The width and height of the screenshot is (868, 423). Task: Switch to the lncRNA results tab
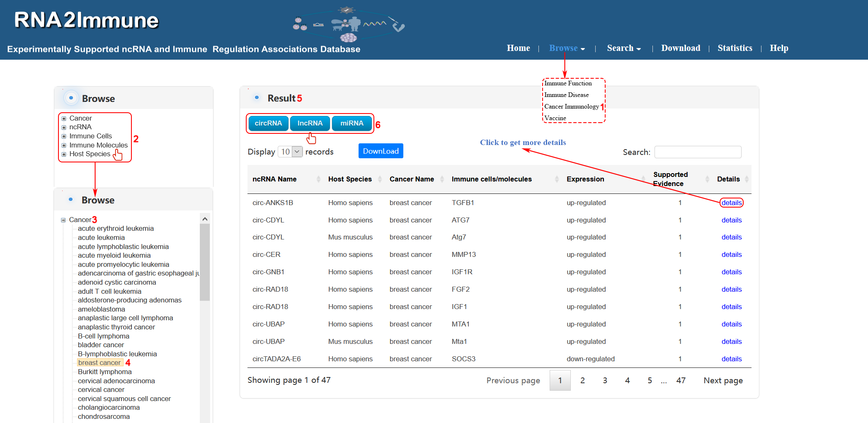[310, 123]
